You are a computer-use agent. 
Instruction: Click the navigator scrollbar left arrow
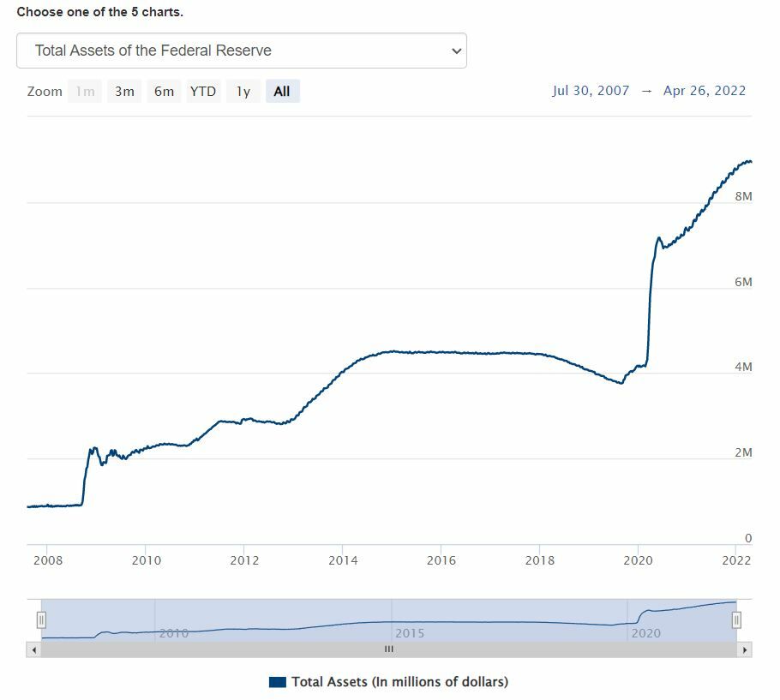[x=34, y=649]
